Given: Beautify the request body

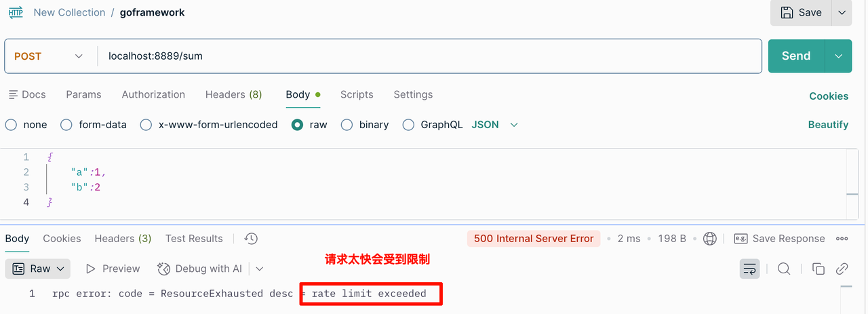Looking at the screenshot, I should 828,125.
